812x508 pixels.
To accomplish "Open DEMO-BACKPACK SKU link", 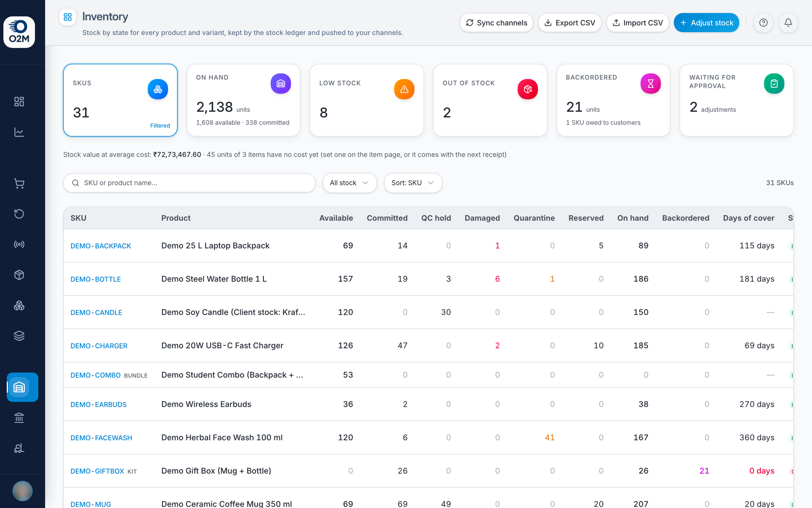I will coord(101,246).
